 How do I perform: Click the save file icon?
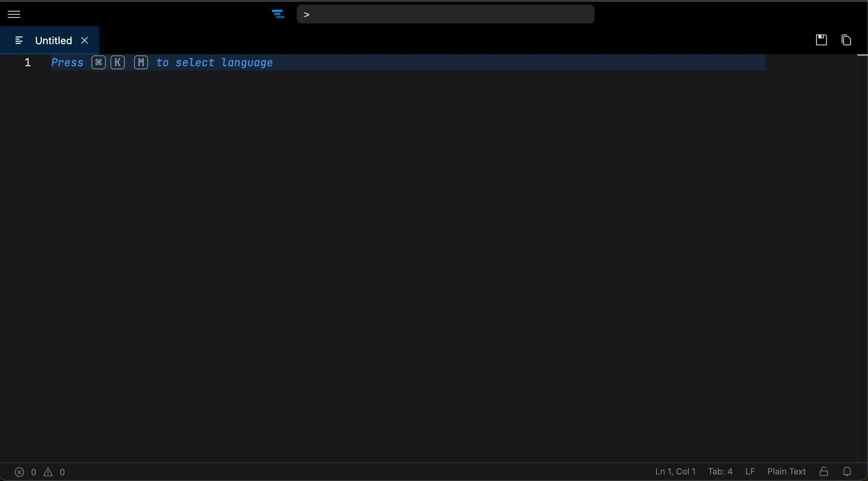point(821,40)
